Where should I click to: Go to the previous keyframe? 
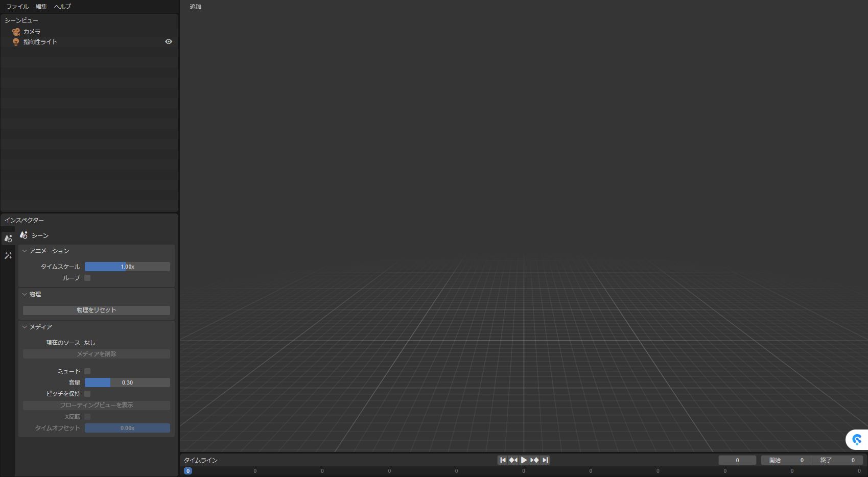click(x=513, y=460)
